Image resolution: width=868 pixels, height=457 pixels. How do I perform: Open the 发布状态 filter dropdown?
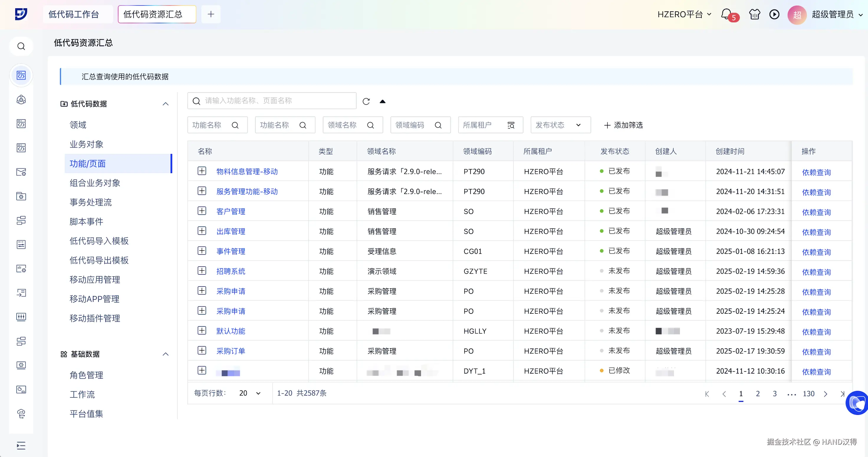coord(560,125)
